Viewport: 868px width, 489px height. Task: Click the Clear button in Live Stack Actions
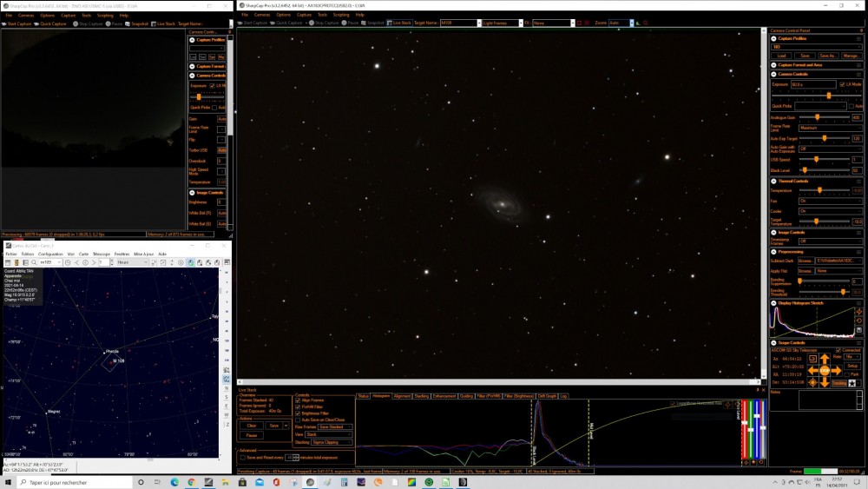[252, 426]
